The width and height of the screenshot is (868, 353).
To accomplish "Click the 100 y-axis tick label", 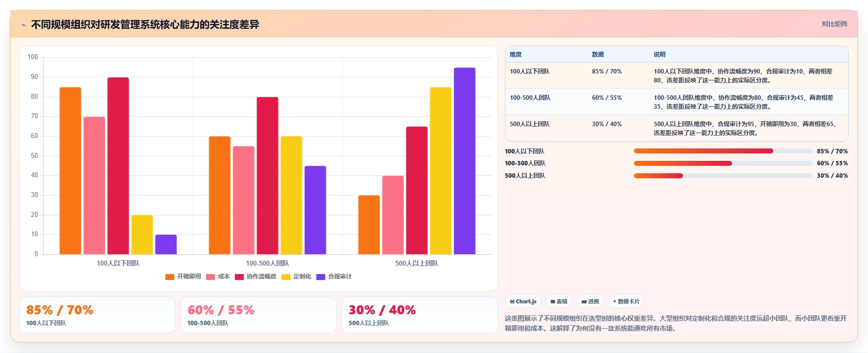I will [x=33, y=57].
